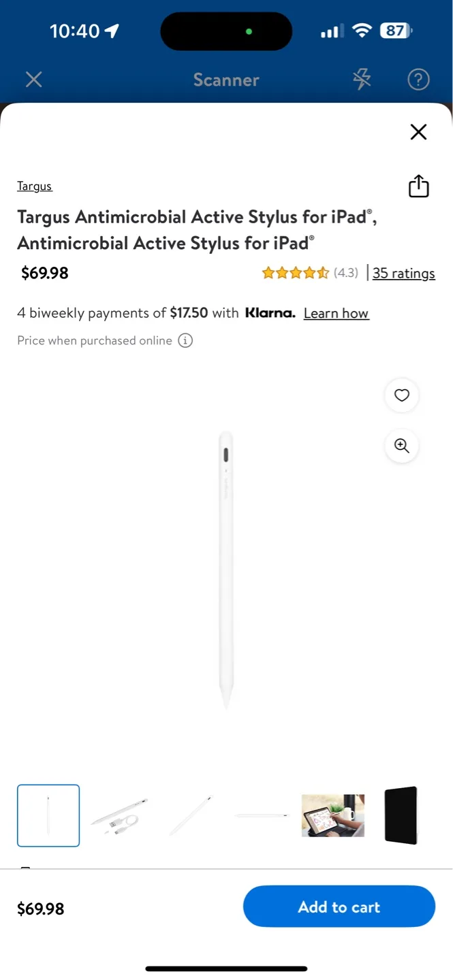Share the Targus stylus product
Screen dimensions: 453x980
point(418,186)
